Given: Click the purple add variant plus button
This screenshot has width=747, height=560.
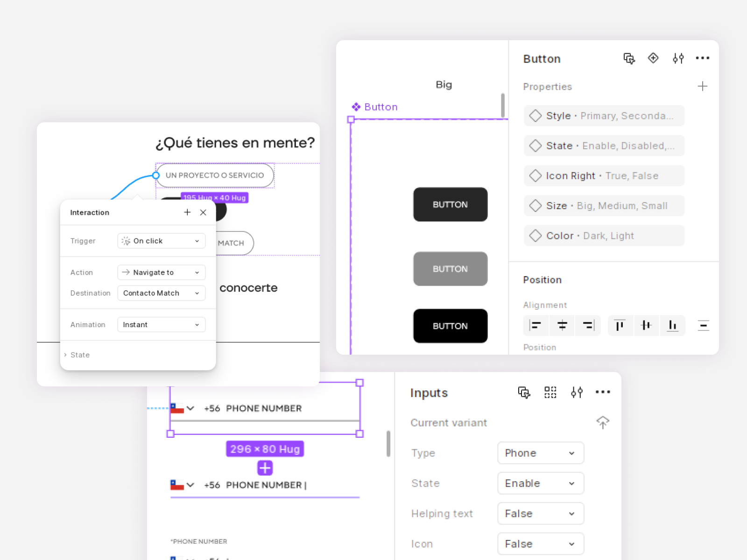Looking at the screenshot, I should (x=265, y=468).
